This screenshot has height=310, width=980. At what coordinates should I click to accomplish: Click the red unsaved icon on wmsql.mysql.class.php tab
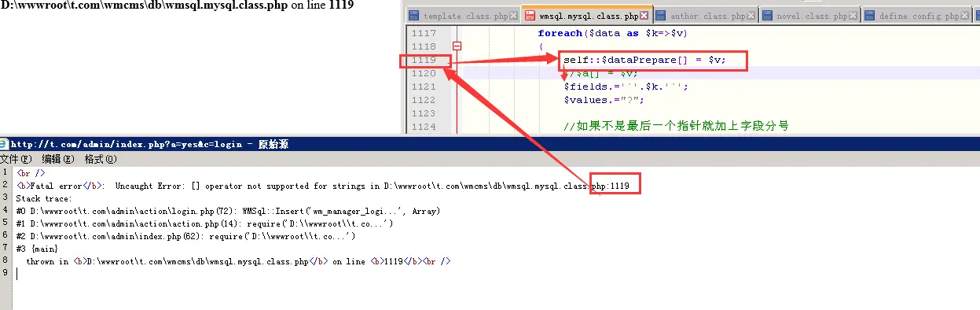530,16
